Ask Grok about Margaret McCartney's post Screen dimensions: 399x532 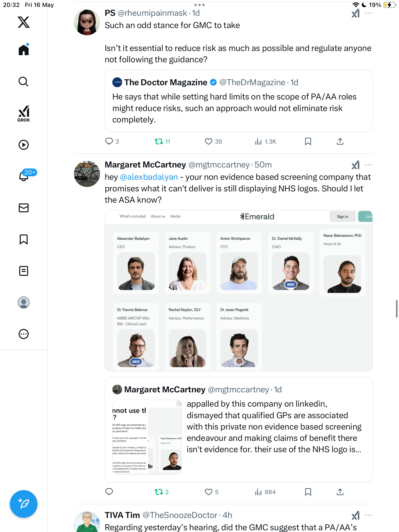tap(356, 165)
